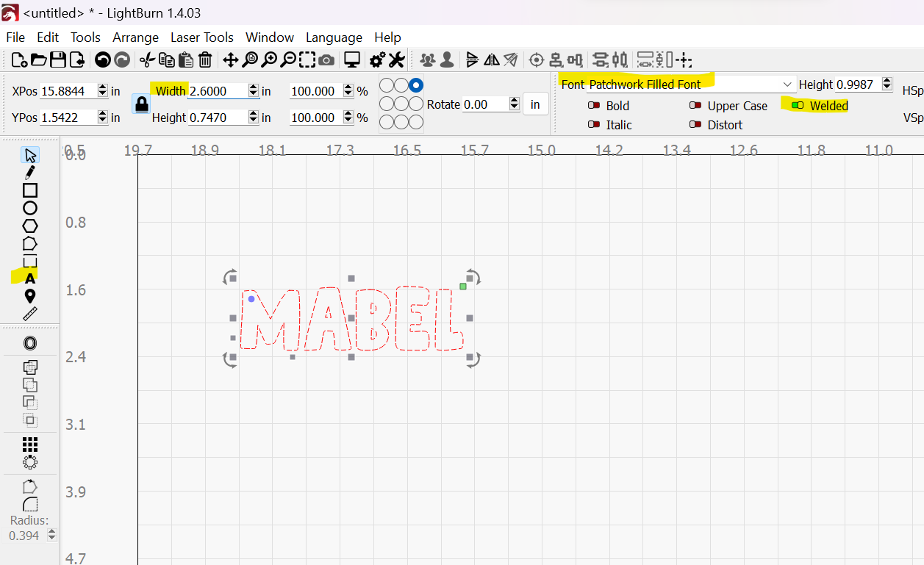Click the 'in' units button
924x565 pixels.
click(x=535, y=104)
